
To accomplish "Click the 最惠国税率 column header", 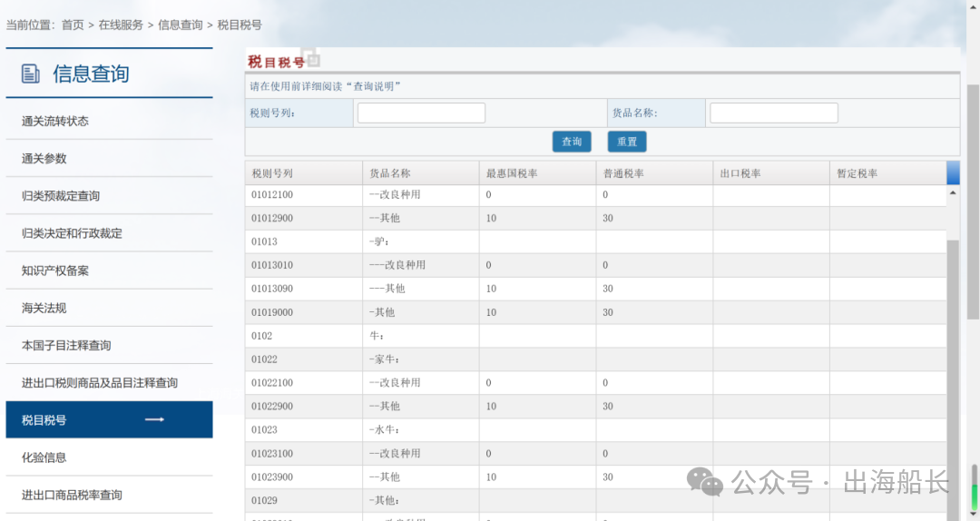I will click(537, 173).
